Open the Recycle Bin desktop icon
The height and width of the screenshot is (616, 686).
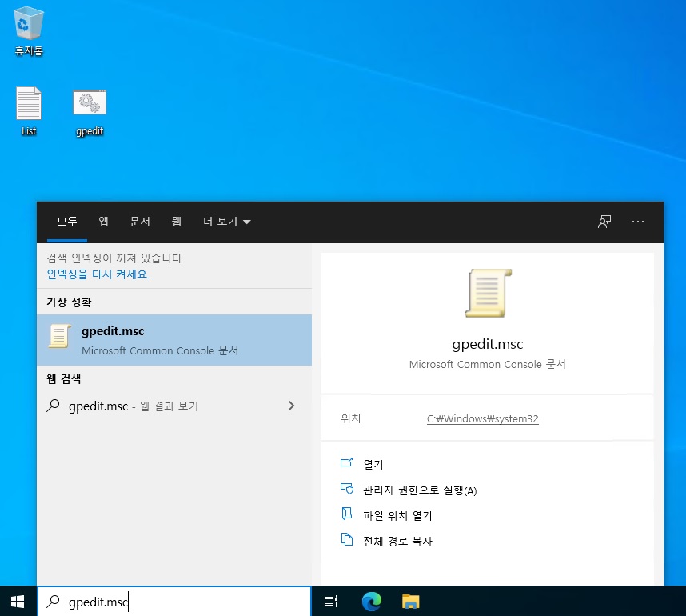click(x=29, y=31)
